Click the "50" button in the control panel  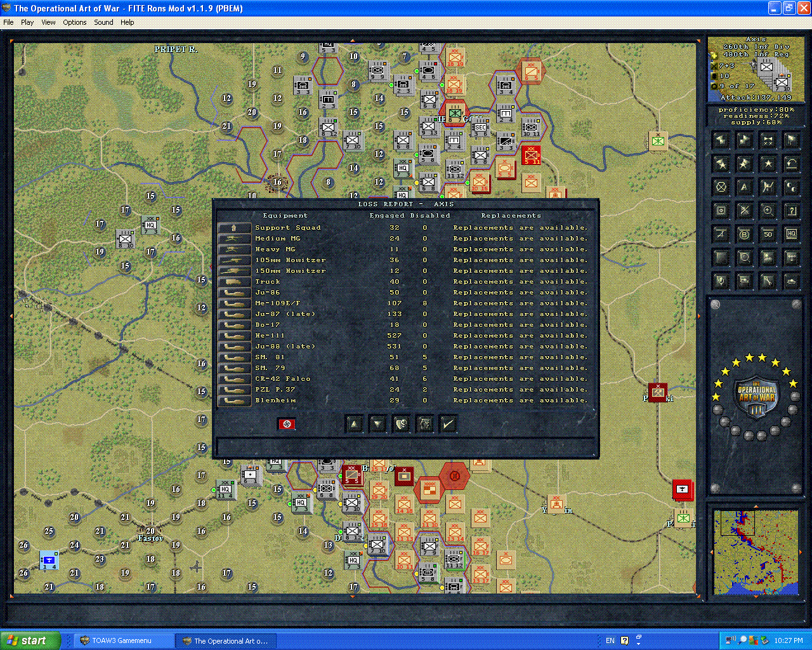click(x=768, y=234)
